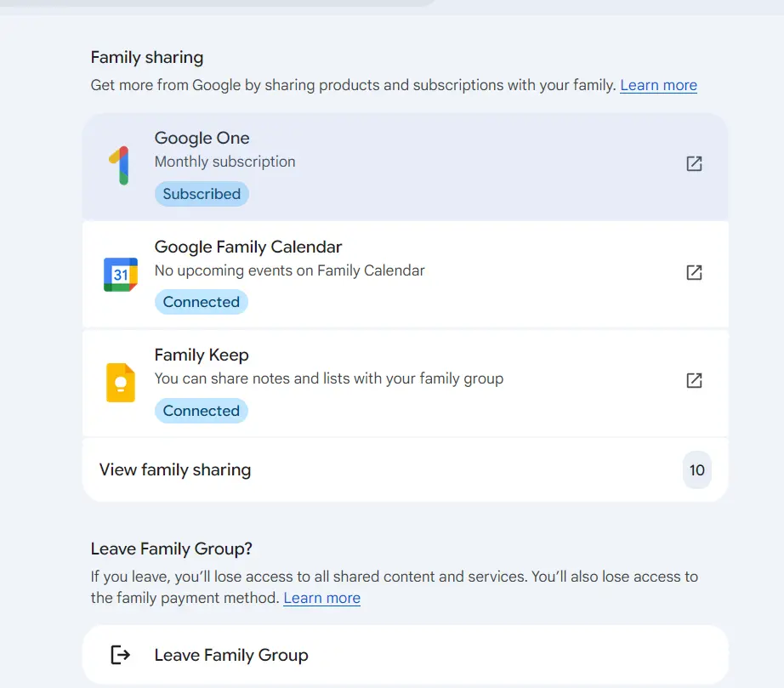Open the Google Family Calendar title
The width and height of the screenshot is (784, 688).
248,247
